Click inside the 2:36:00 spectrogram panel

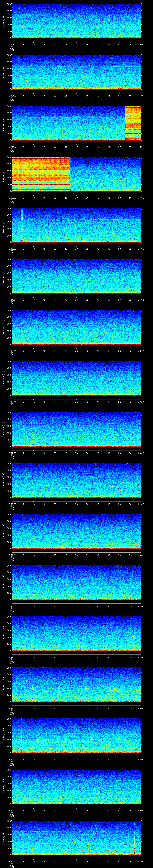pos(76,378)
